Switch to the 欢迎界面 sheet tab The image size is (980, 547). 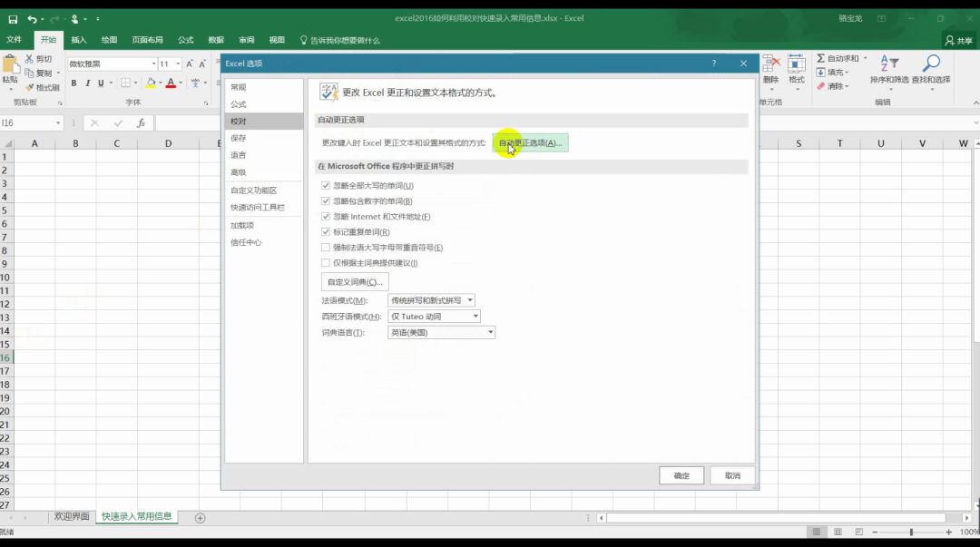tap(73, 516)
